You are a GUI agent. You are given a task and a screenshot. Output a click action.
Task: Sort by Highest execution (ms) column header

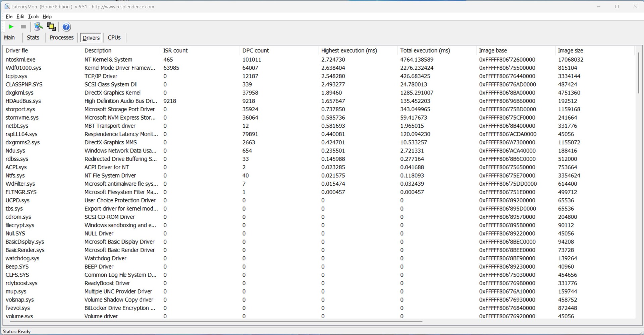point(358,51)
